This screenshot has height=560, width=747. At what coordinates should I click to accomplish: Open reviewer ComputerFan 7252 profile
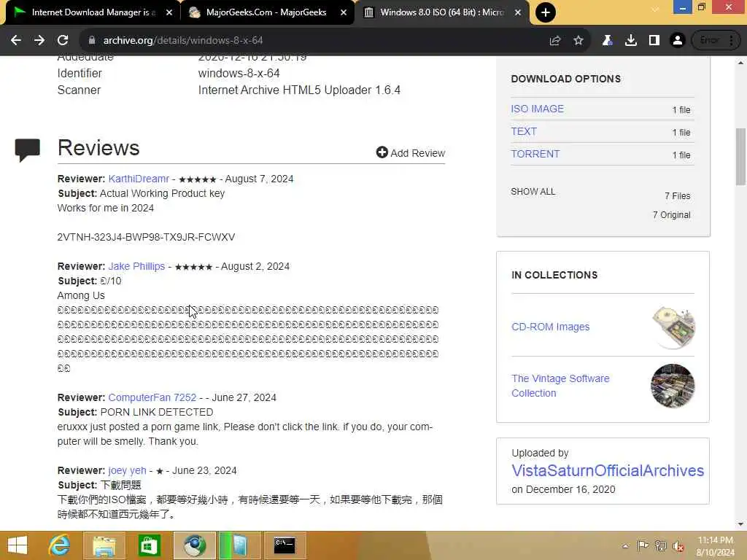pyautogui.click(x=152, y=397)
